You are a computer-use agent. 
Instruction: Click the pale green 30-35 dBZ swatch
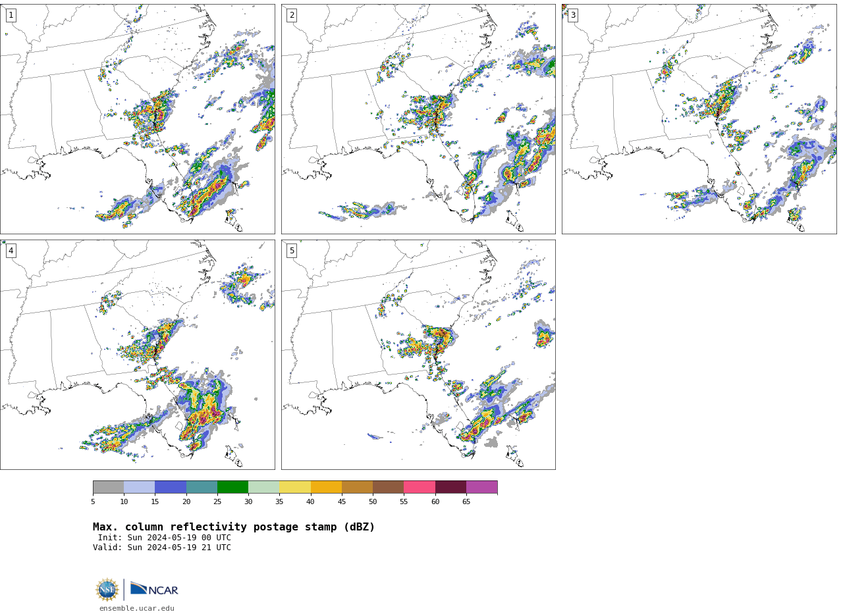[263, 487]
